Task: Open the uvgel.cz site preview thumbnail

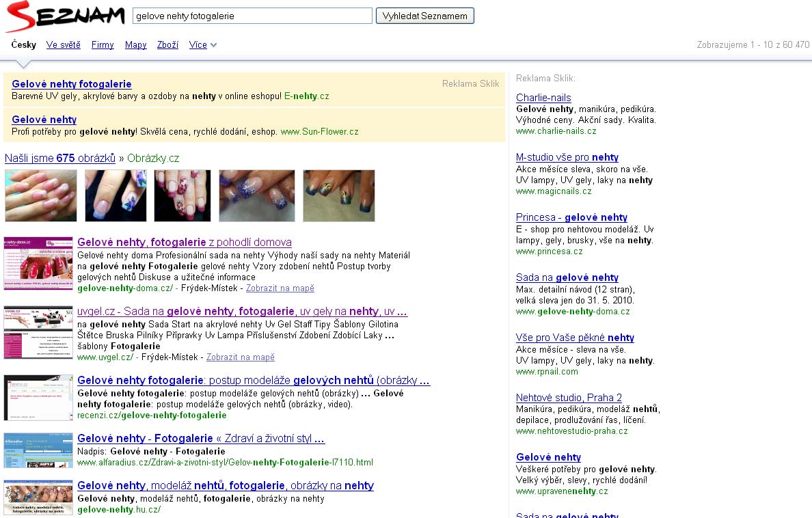Action: (x=38, y=333)
